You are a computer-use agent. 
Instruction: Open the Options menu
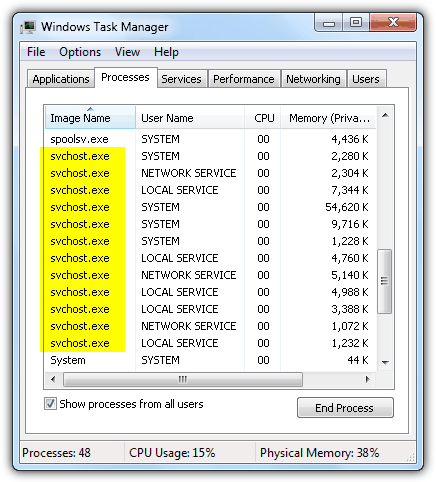pos(80,52)
